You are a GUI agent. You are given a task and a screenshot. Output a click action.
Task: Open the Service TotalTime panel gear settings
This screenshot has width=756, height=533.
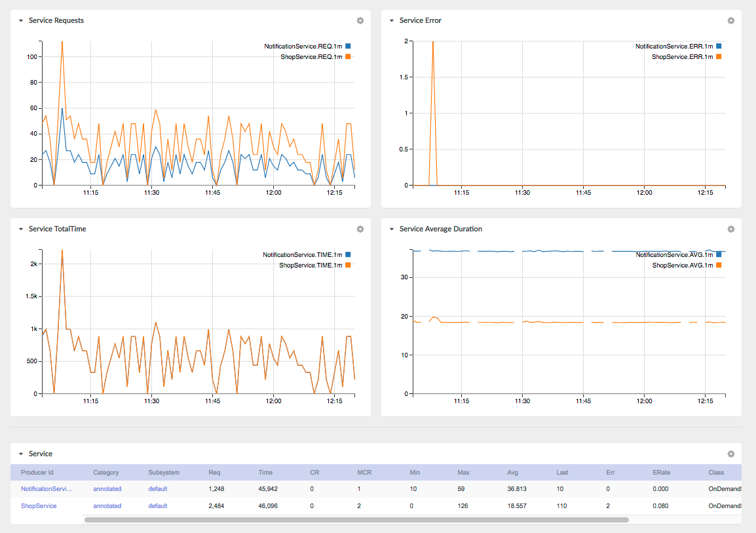(x=360, y=229)
